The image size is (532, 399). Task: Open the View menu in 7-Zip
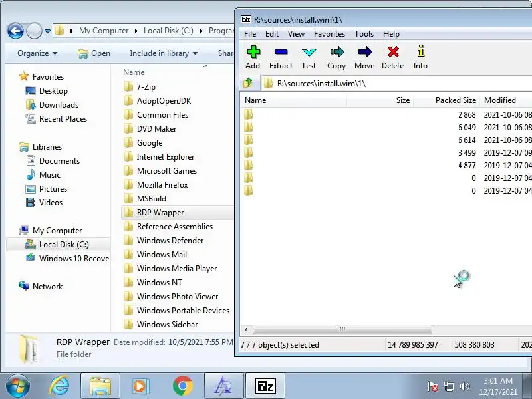[x=296, y=34]
